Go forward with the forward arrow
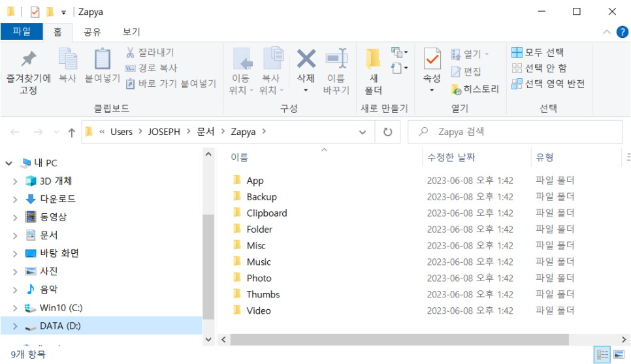Image resolution: width=631 pixels, height=364 pixels. [x=39, y=132]
